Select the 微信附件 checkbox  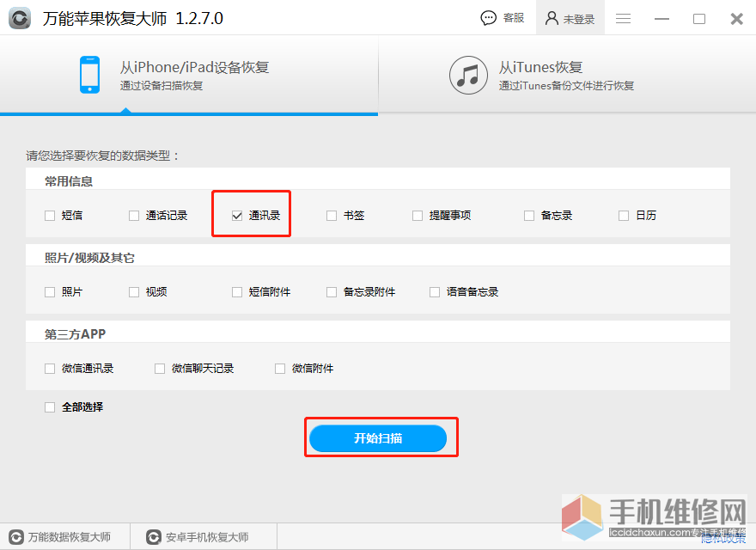[x=280, y=369]
